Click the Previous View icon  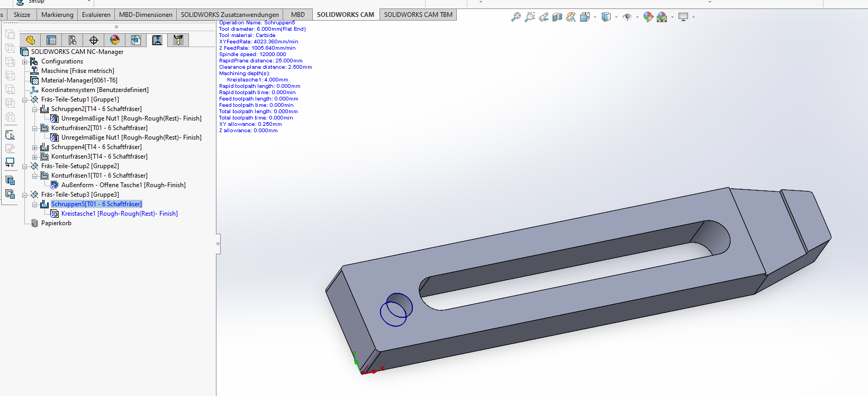point(544,17)
